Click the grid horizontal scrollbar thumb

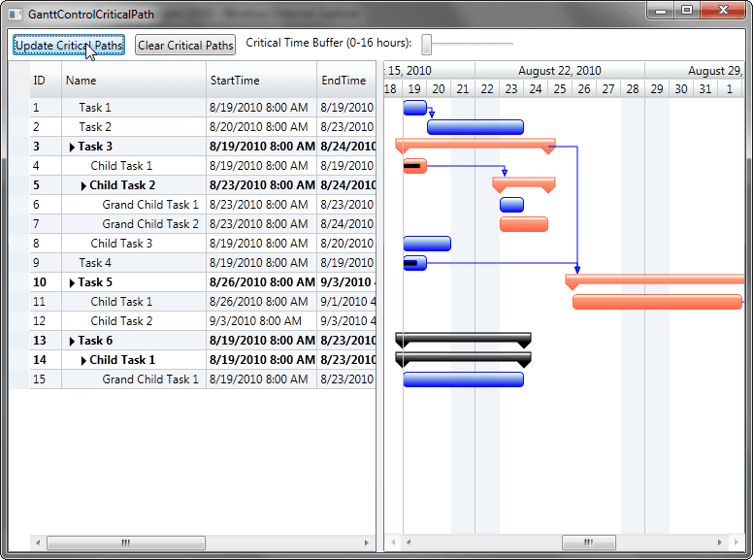[126, 543]
